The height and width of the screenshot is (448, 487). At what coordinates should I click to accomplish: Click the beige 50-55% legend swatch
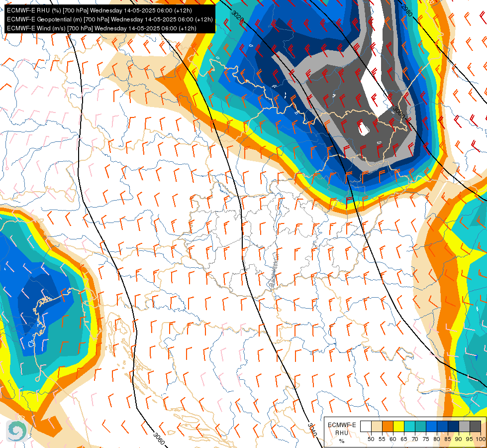pyautogui.click(x=377, y=426)
